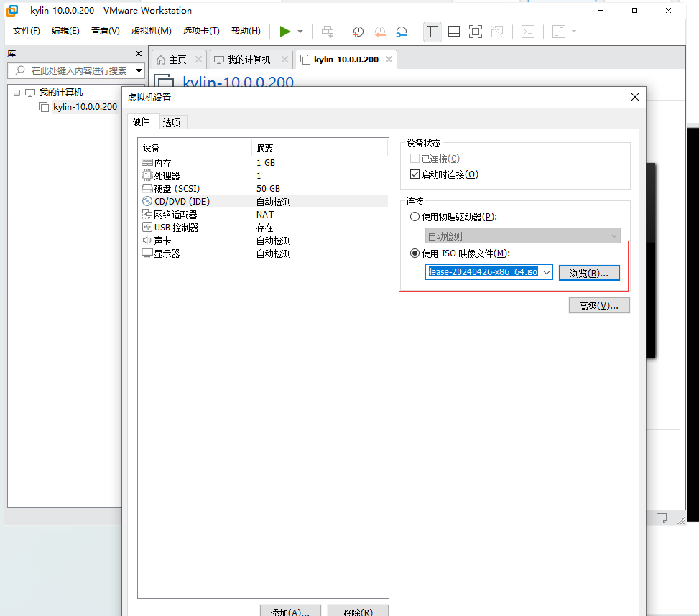Switch to the 选项 settings tab
Image resolution: width=699 pixels, height=616 pixels.
[x=172, y=123]
